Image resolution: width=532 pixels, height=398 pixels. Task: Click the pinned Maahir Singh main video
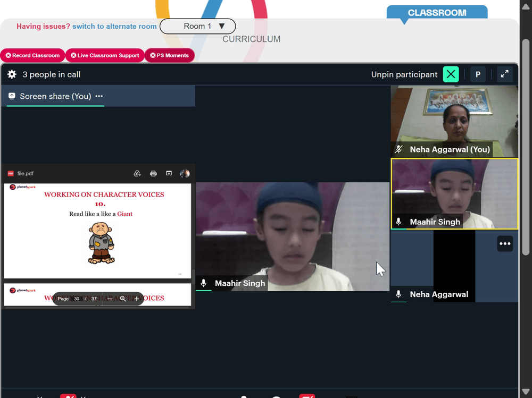(x=293, y=236)
